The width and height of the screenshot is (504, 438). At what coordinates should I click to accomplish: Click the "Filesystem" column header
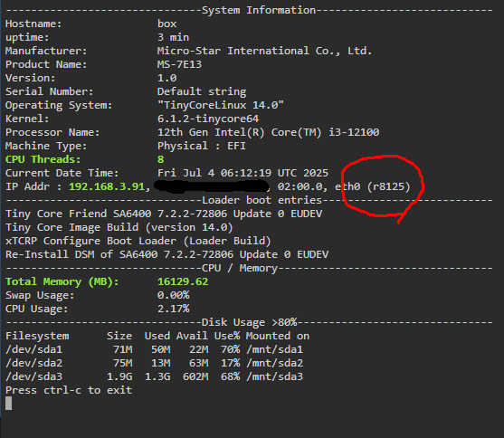(37, 336)
